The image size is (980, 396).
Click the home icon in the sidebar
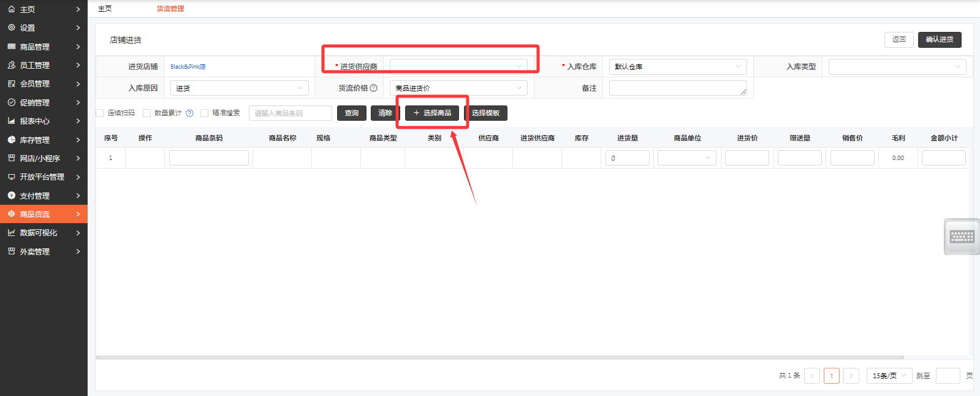pyautogui.click(x=11, y=9)
